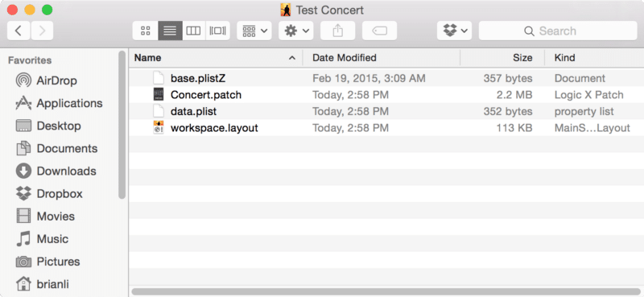644x297 pixels.
Task: Switch to icon view
Action: click(146, 31)
